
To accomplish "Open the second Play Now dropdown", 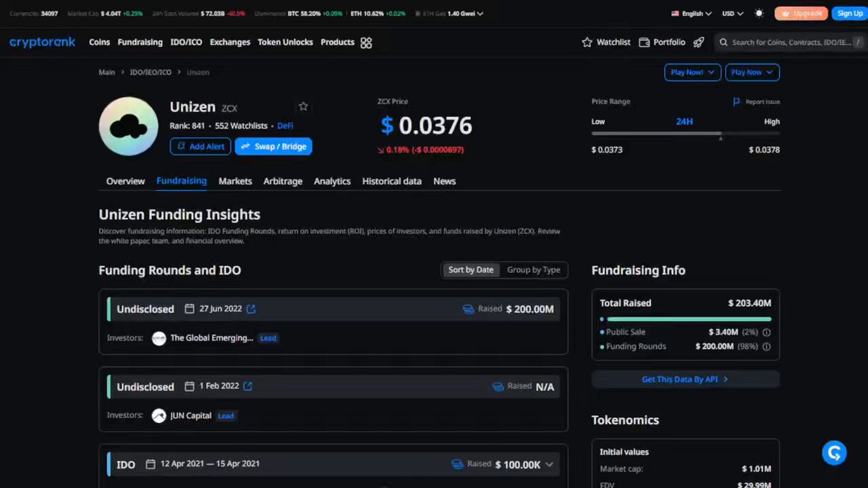I will coord(752,72).
